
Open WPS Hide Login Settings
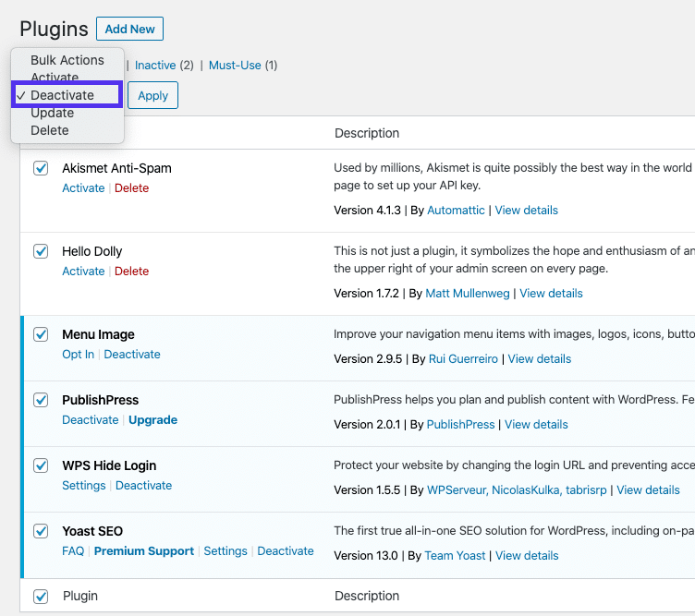tap(83, 486)
